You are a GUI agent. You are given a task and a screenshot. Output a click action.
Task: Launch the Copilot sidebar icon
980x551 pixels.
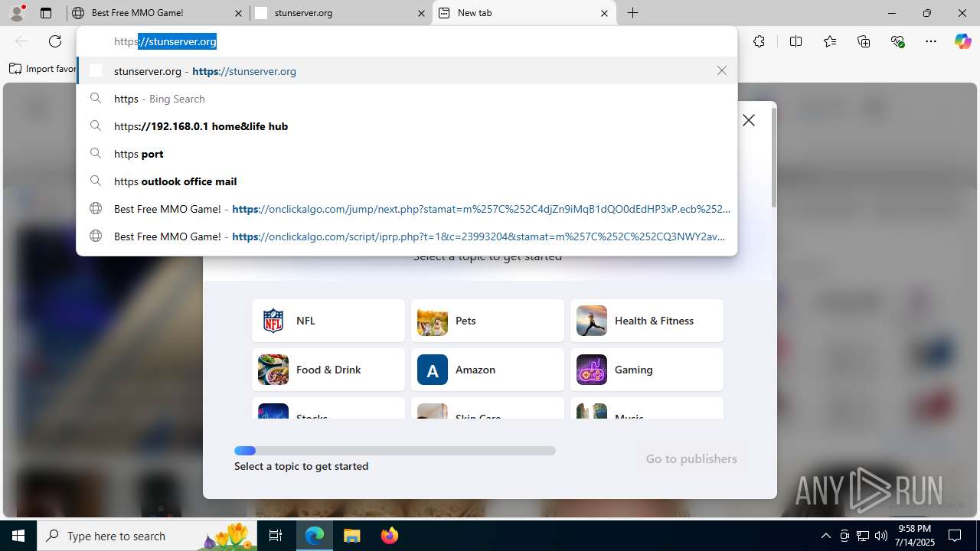(962, 41)
